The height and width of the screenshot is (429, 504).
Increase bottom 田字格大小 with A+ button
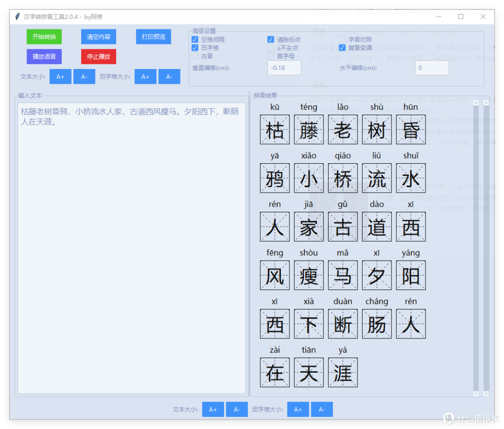(298, 409)
